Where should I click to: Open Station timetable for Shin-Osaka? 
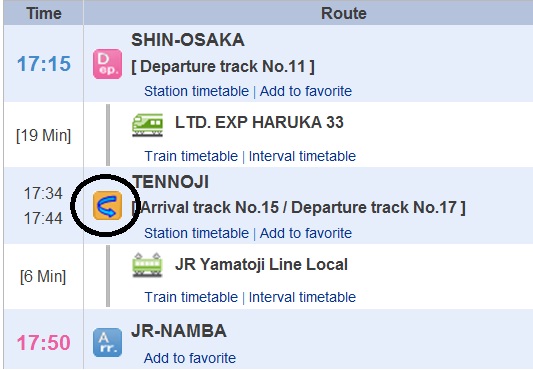tap(196, 91)
